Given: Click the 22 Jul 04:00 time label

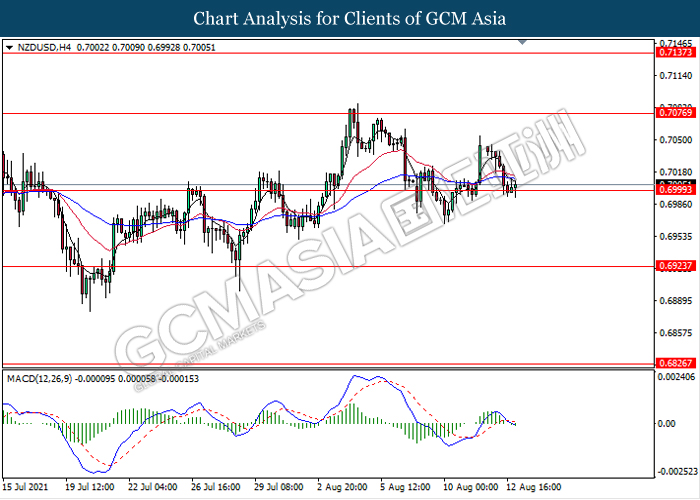Looking at the screenshot, I should (x=153, y=487).
